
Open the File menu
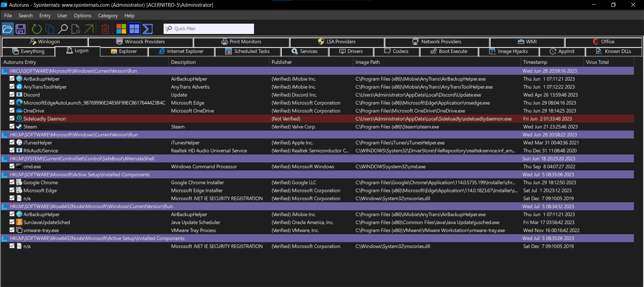coord(8,15)
